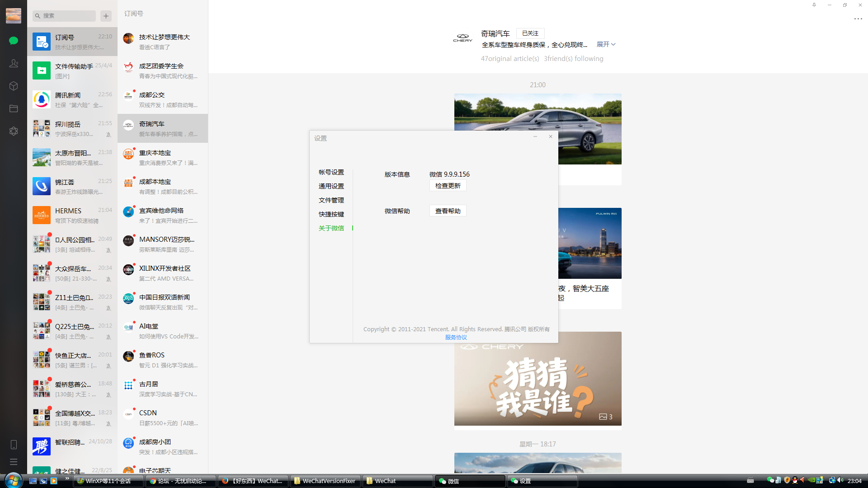Open the three-dots more menu
Screen dimensions: 868x488
click(x=858, y=19)
